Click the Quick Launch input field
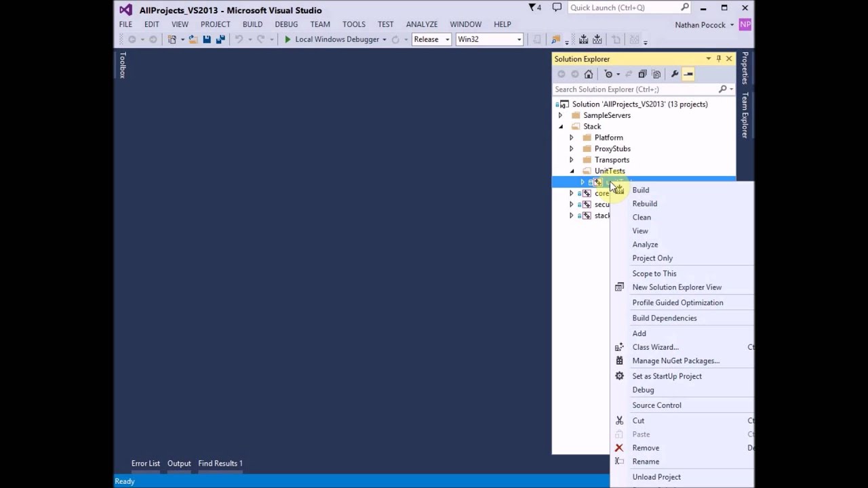Screen dimensions: 868x488 coord(624,7)
